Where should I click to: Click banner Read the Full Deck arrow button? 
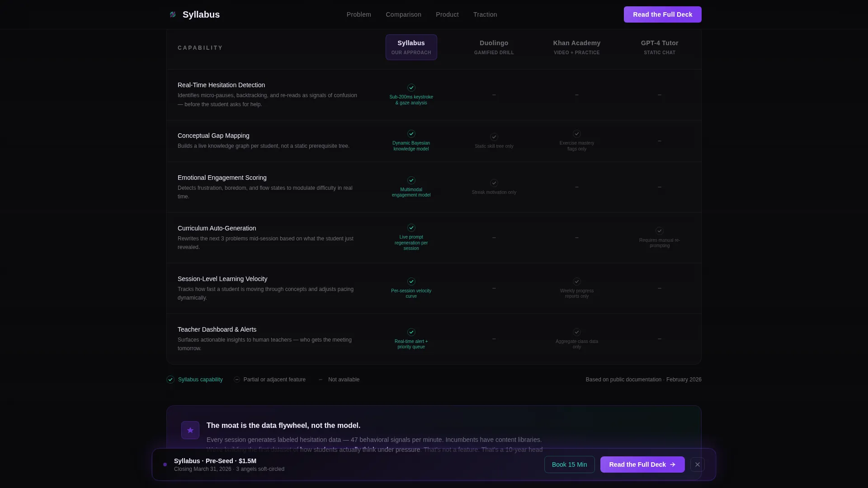642,465
